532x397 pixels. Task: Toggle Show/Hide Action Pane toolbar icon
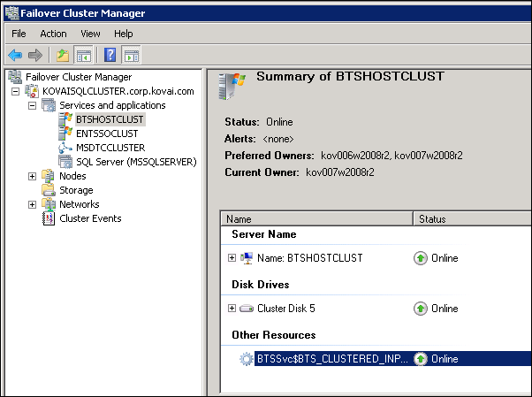click(132, 55)
